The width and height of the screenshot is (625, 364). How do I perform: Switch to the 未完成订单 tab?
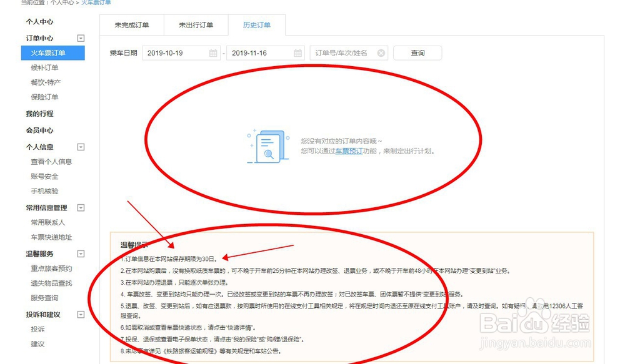[x=132, y=25]
